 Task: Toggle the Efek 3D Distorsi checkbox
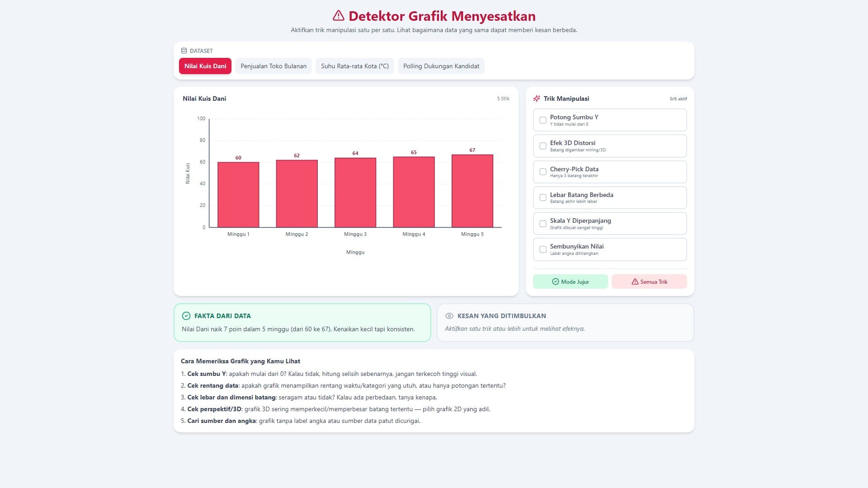click(x=543, y=146)
